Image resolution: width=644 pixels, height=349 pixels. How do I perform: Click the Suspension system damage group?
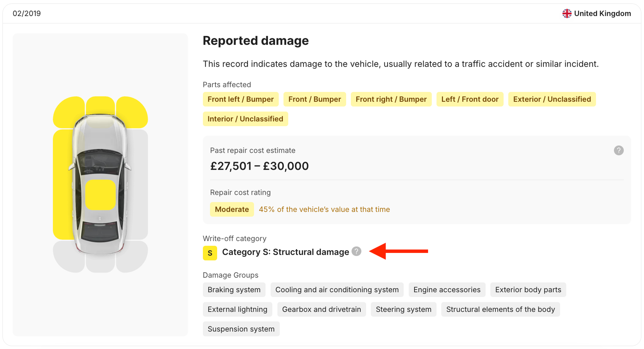tap(241, 329)
